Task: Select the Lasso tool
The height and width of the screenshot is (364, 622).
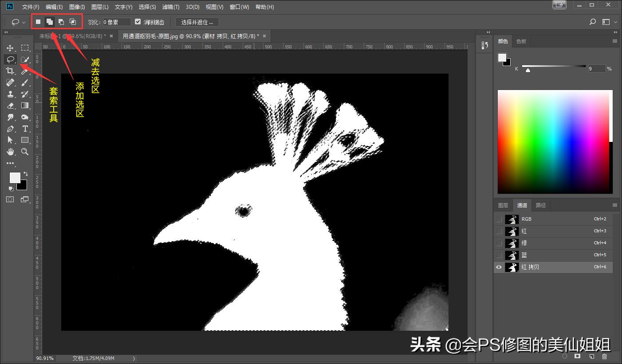Action: point(10,59)
